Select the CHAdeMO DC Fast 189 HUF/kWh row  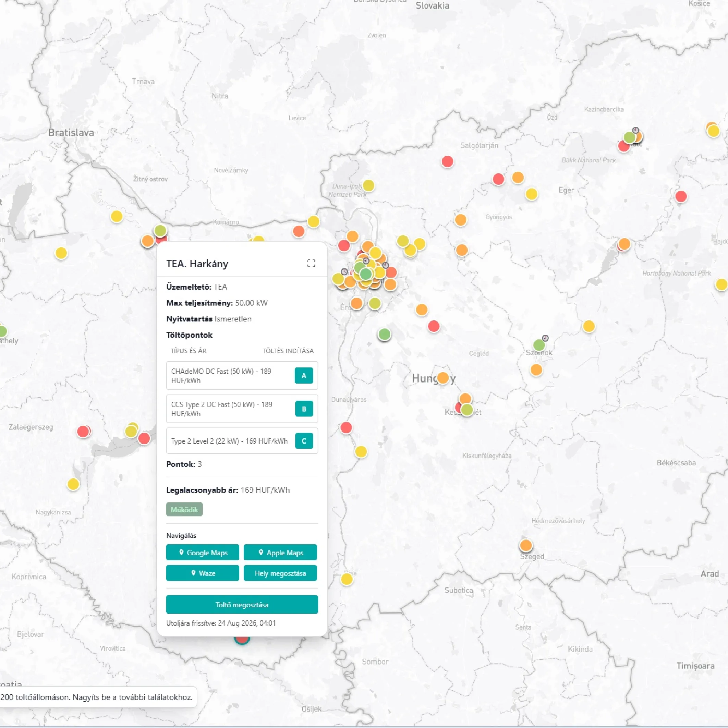coord(242,376)
